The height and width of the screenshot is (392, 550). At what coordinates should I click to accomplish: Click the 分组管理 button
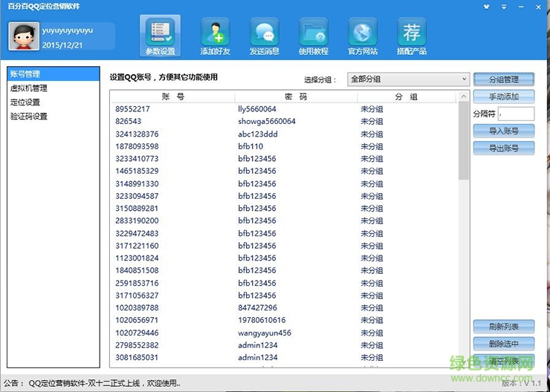(504, 79)
